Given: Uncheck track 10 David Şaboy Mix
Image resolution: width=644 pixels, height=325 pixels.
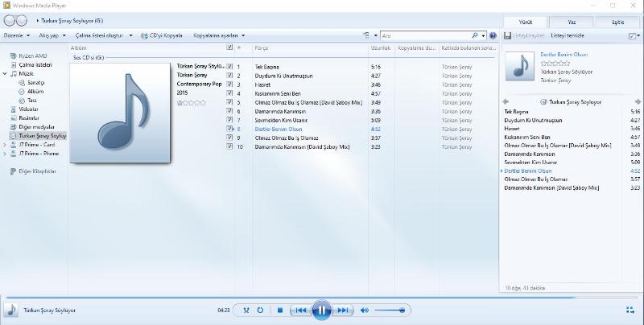Looking at the screenshot, I should pyautogui.click(x=229, y=146).
